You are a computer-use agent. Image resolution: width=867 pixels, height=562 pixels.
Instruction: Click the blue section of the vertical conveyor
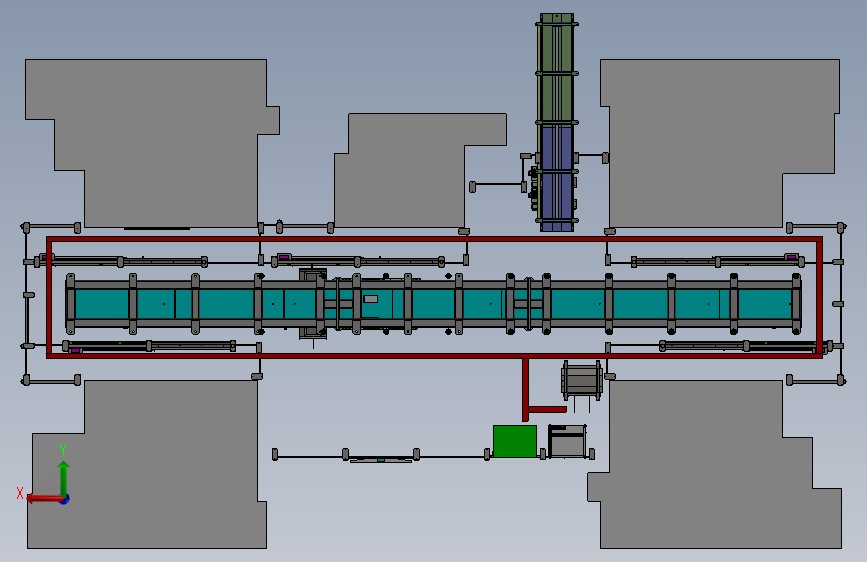(x=556, y=177)
